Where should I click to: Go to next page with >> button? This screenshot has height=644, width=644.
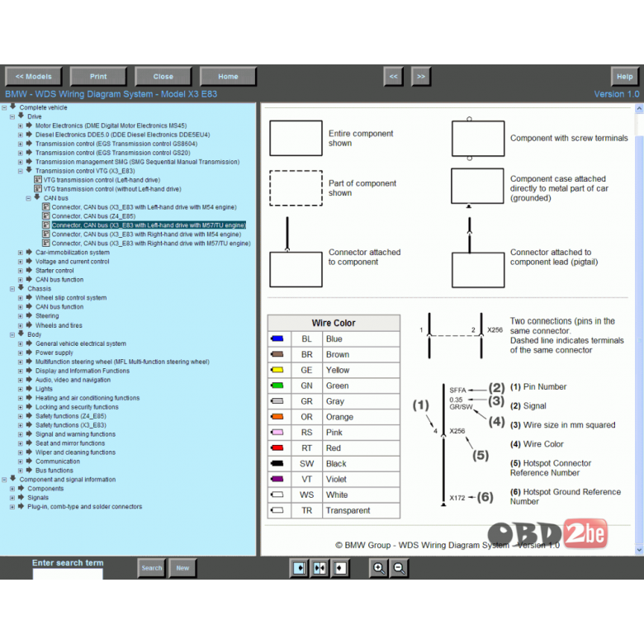coord(421,77)
